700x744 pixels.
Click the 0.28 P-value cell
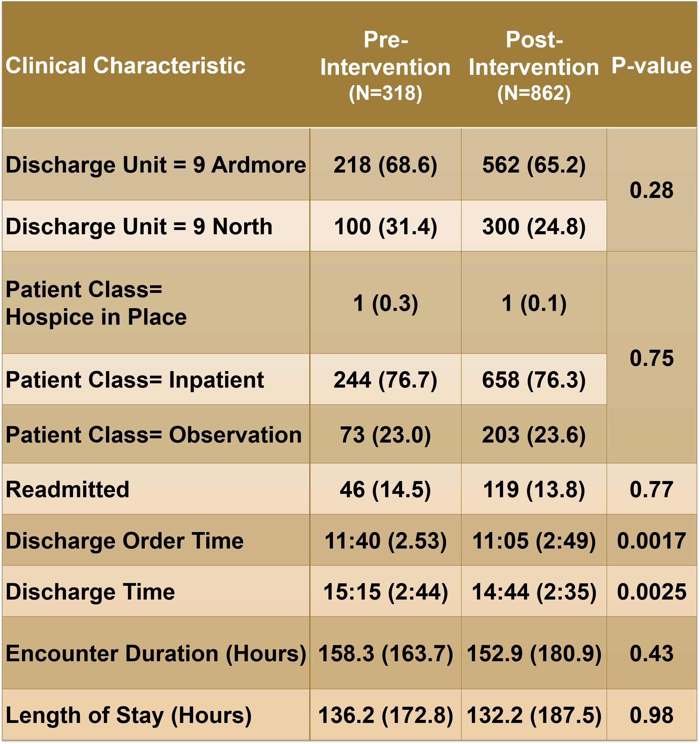[651, 190]
